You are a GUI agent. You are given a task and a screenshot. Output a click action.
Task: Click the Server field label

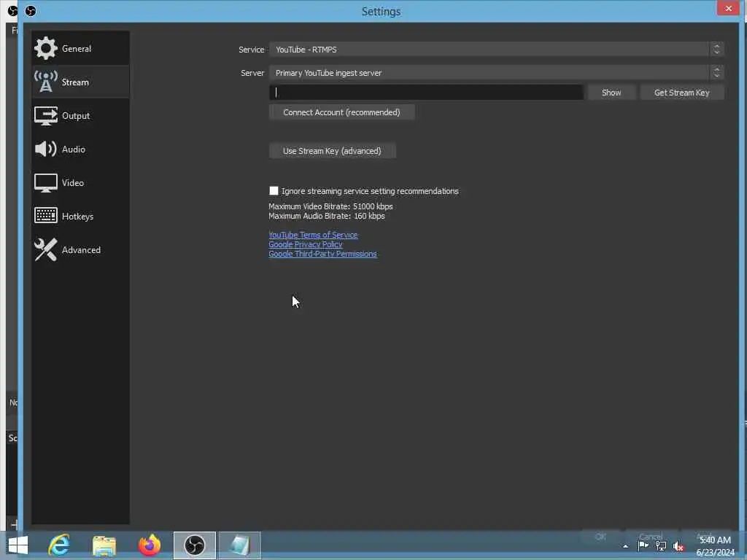[252, 73]
